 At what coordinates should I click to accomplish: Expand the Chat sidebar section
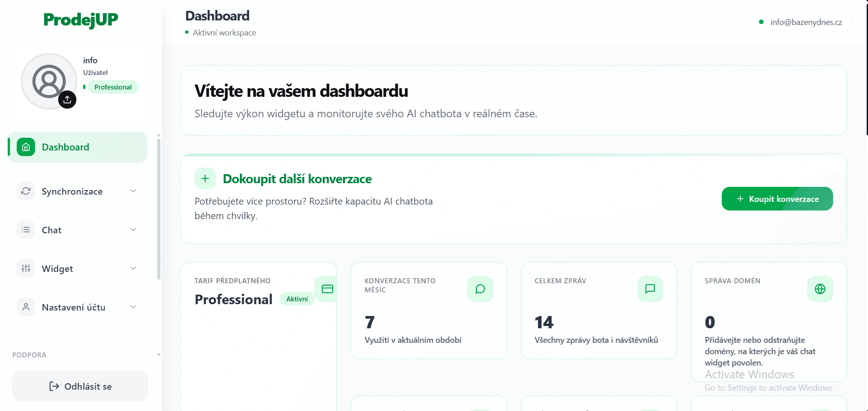[133, 230]
